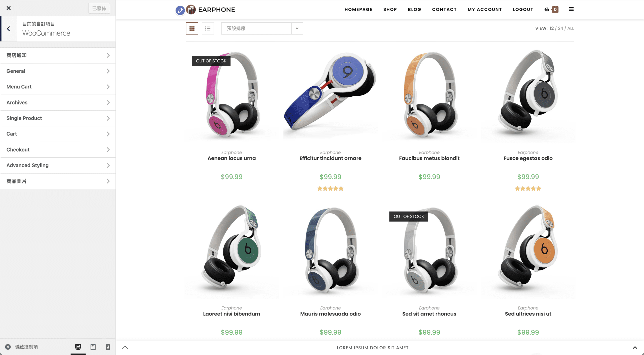The height and width of the screenshot is (355, 644).
Task: Select mobile preview device icon
Action: pos(108,347)
